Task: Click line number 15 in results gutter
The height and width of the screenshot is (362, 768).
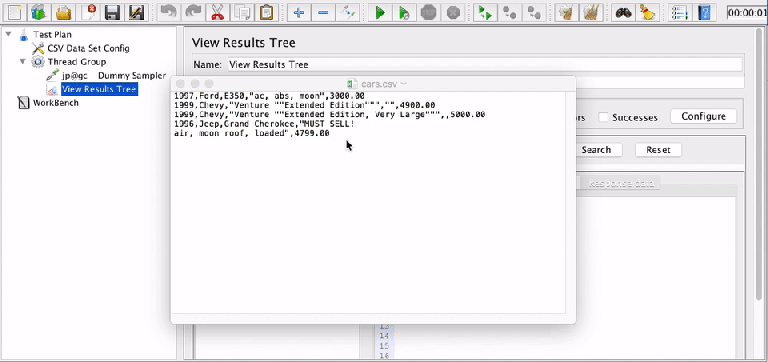Action: pos(384,346)
